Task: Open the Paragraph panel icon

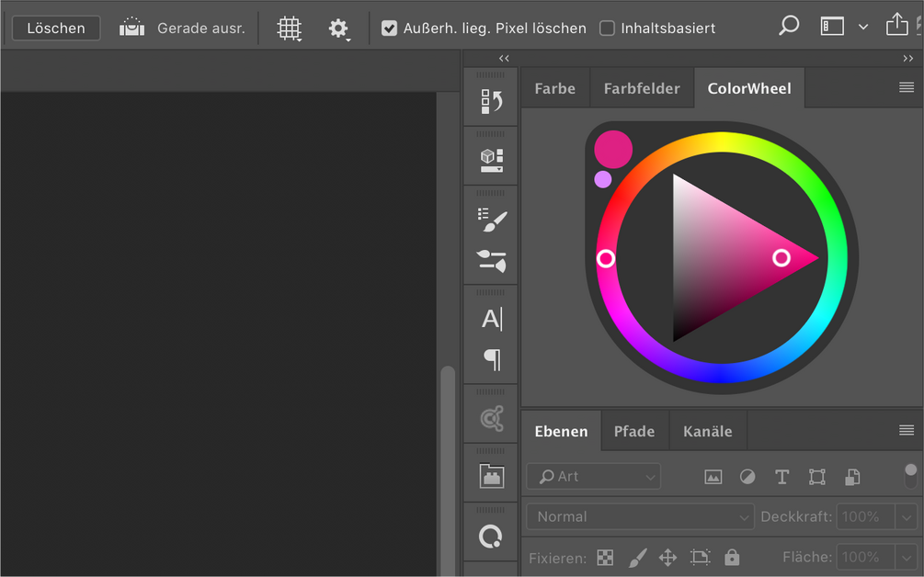Action: pos(492,359)
